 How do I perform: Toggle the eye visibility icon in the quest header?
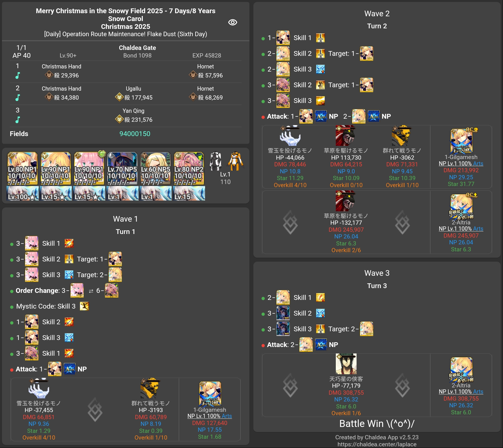233,22
